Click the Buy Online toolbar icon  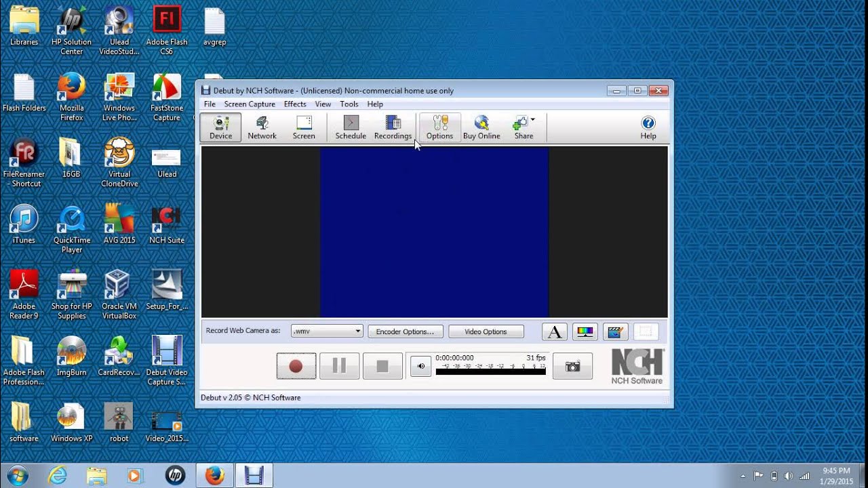481,127
